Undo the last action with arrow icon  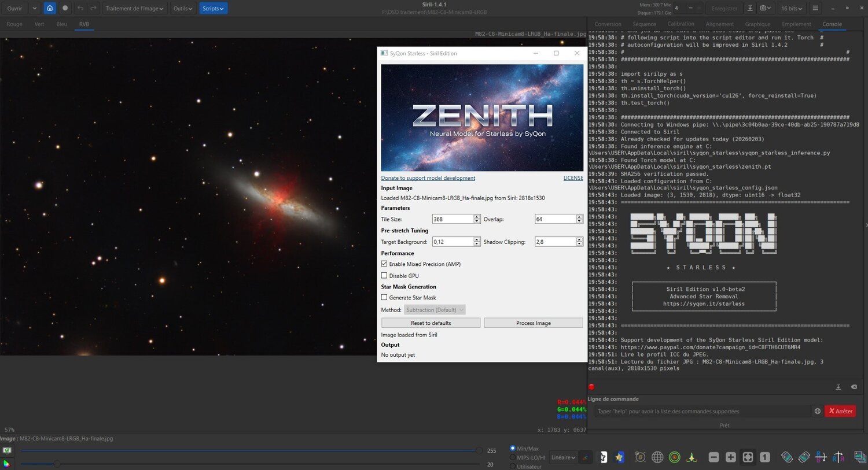point(80,8)
